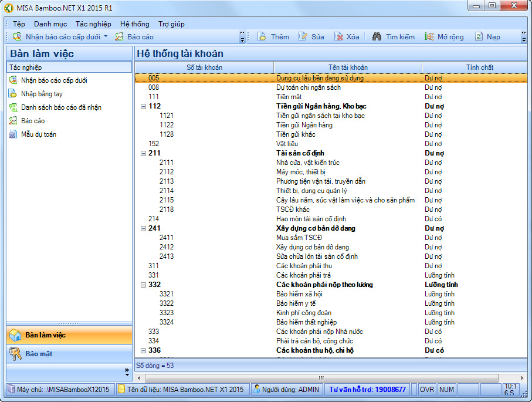This screenshot has width=532, height=402.
Task: Click the Tìm kiếm binoculars icon
Action: pos(377,36)
